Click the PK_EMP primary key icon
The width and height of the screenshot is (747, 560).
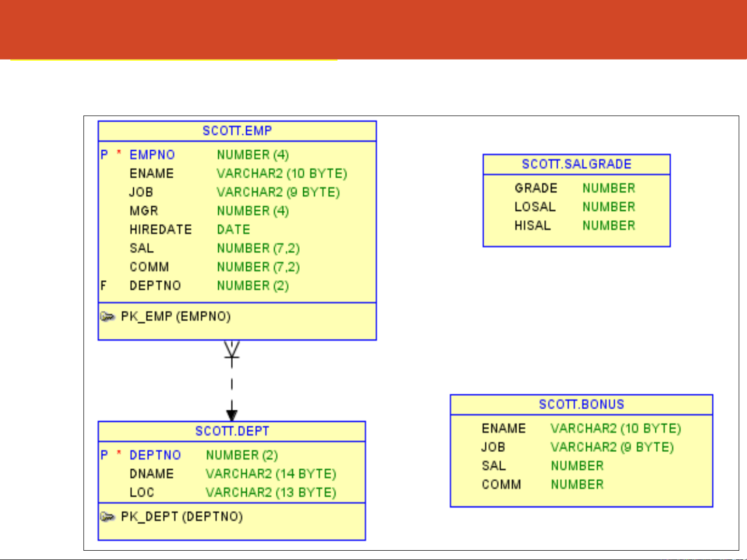pyautogui.click(x=107, y=317)
